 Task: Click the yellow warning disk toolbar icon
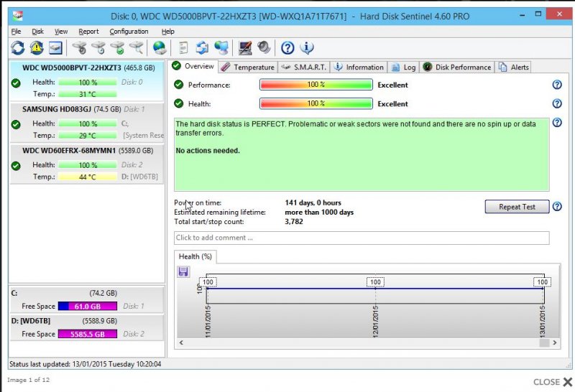(37, 48)
